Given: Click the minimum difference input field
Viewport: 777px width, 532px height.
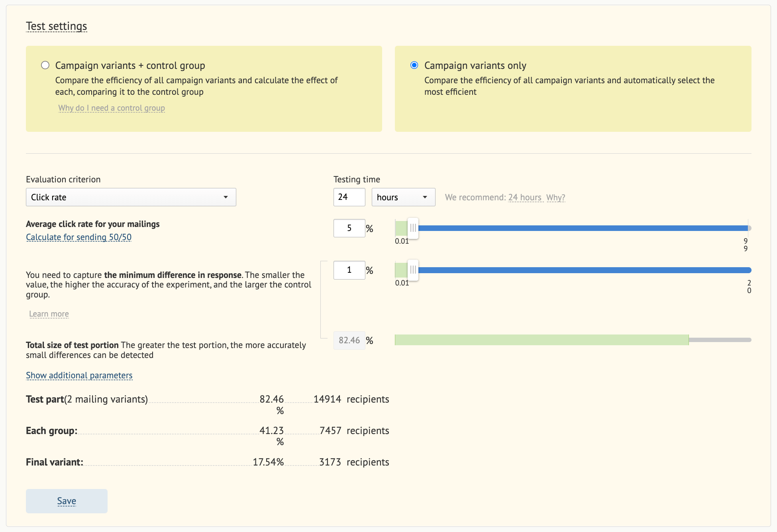Looking at the screenshot, I should coord(349,270).
